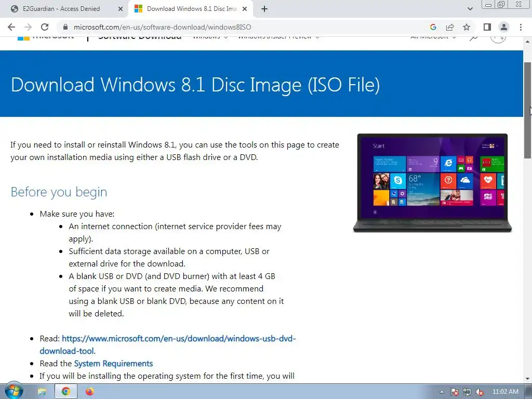This screenshot has width=532, height=399.
Task: Expand the All Microsoft menu
Action: click(x=433, y=37)
